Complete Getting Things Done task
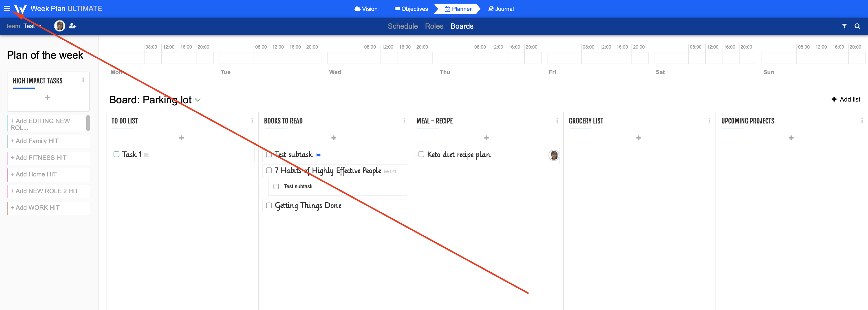868x310 pixels. [x=269, y=205]
